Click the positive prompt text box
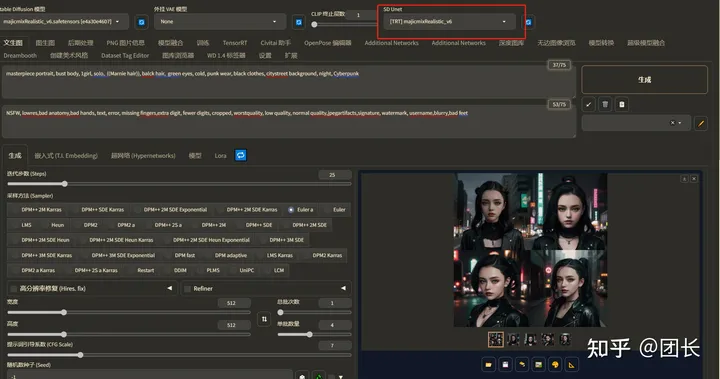 tap(288, 82)
